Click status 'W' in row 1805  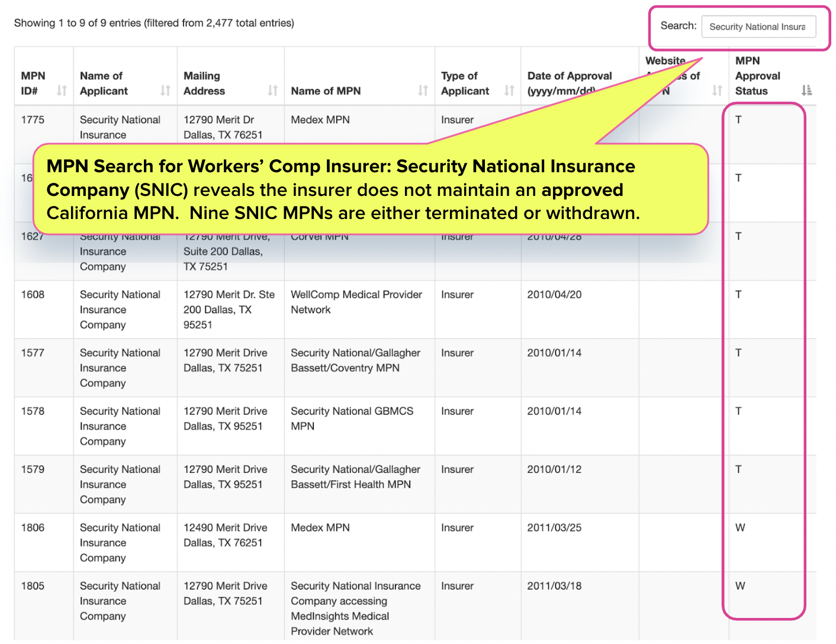[x=740, y=586]
